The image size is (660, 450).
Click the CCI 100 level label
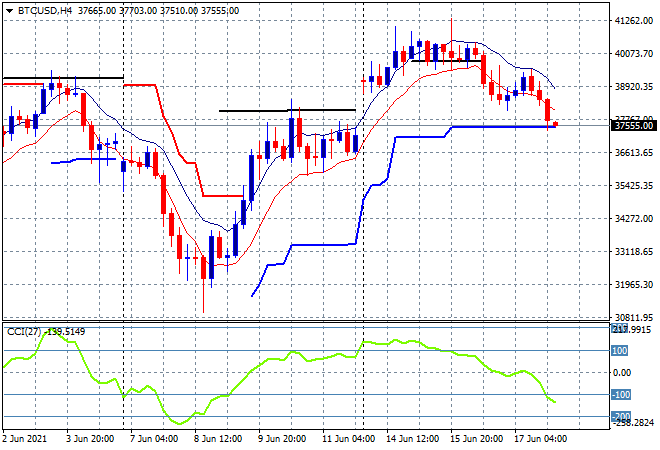(x=620, y=351)
